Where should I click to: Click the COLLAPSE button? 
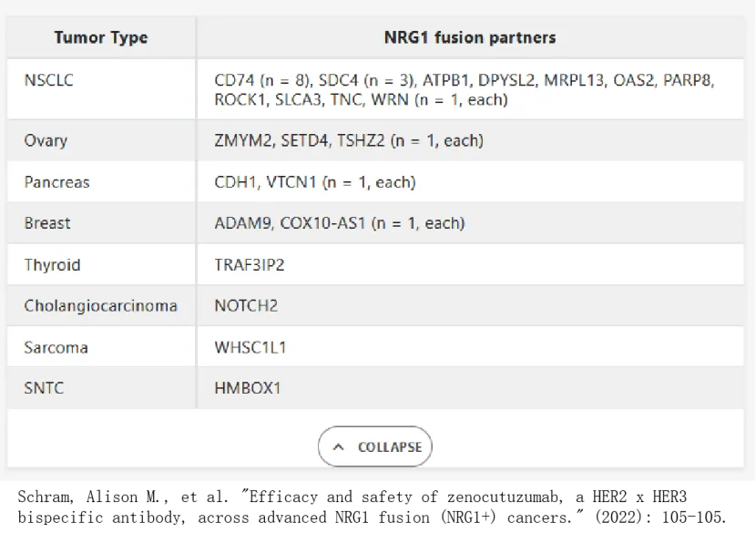[x=374, y=446]
